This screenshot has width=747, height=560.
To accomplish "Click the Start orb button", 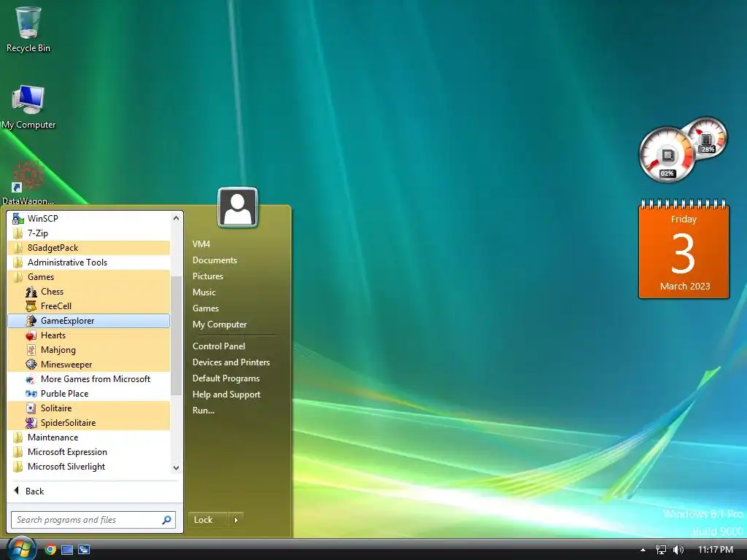I will [21, 548].
